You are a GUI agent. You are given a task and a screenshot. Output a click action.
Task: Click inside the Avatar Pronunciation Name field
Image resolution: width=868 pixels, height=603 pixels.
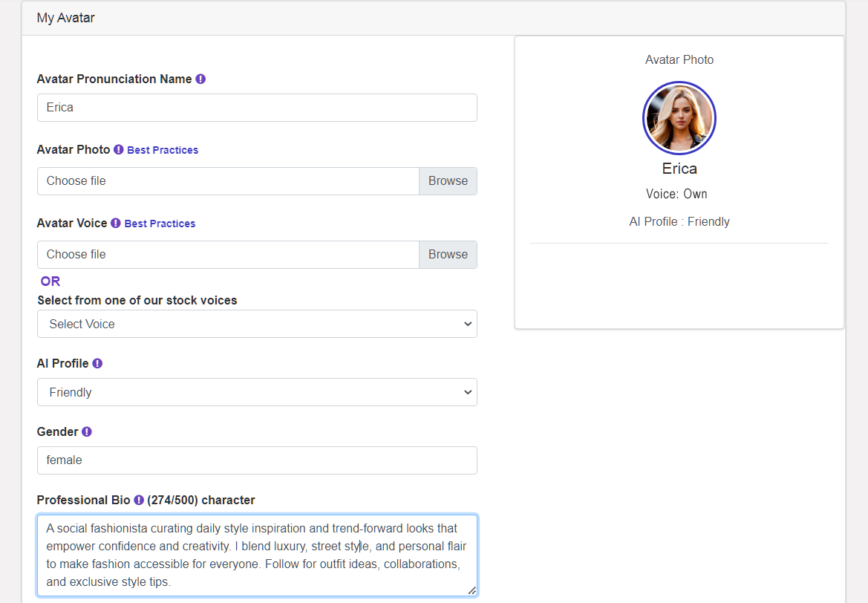coord(256,108)
